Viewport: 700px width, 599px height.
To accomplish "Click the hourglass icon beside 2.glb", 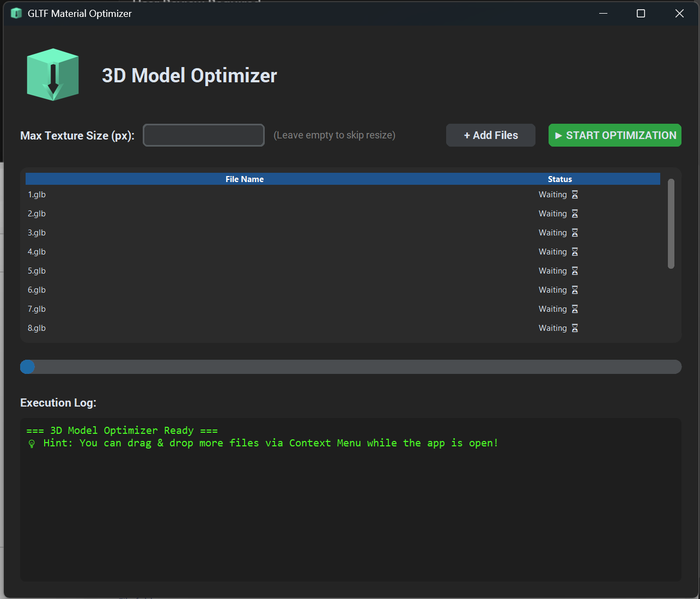I will [x=575, y=214].
